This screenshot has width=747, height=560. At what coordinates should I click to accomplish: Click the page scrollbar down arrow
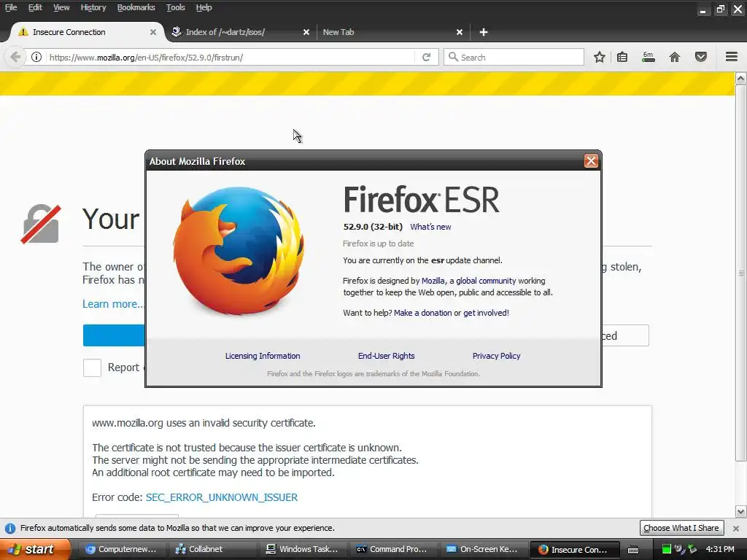point(741,512)
